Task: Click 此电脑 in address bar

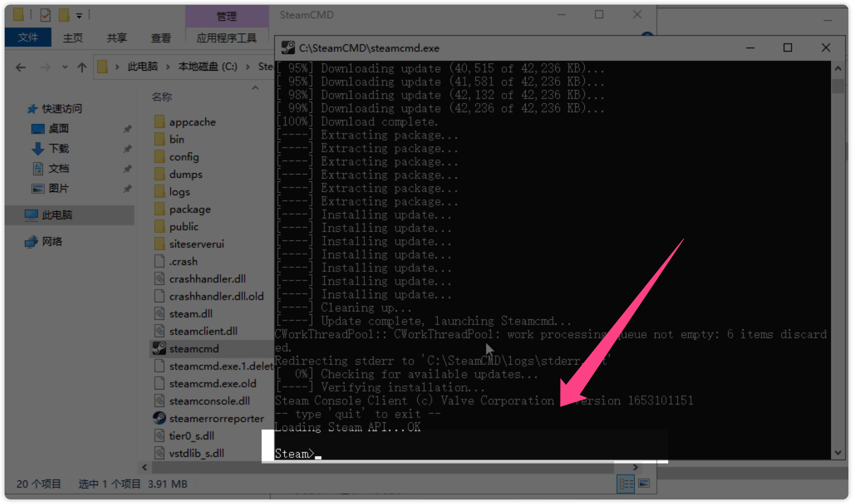Action: [x=143, y=67]
